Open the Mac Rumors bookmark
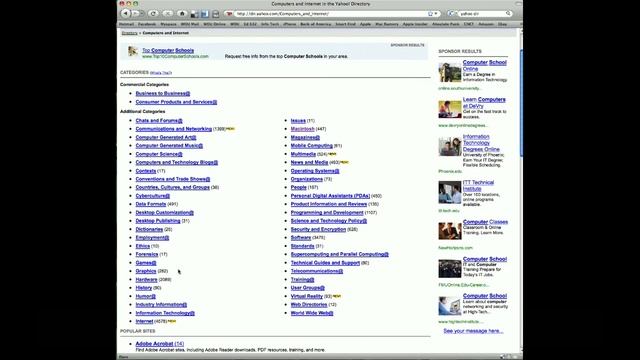640x360 pixels. [x=387, y=24]
